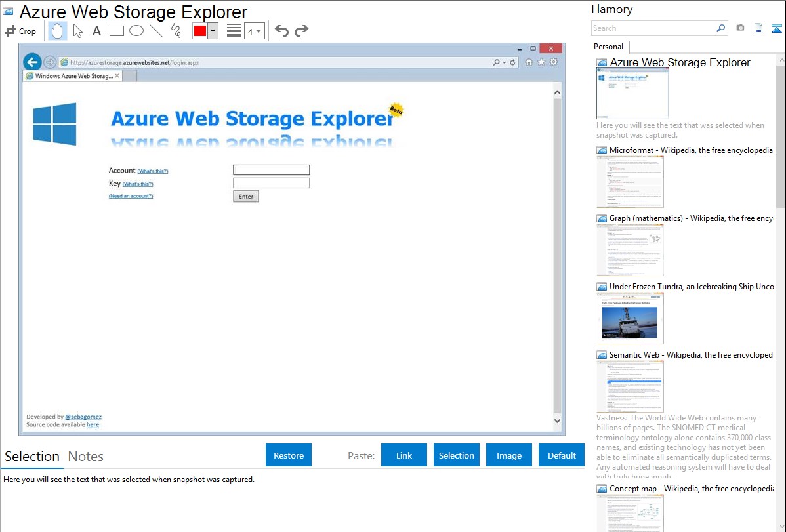Select the straight line tool
786x532 pixels.
coord(156,31)
